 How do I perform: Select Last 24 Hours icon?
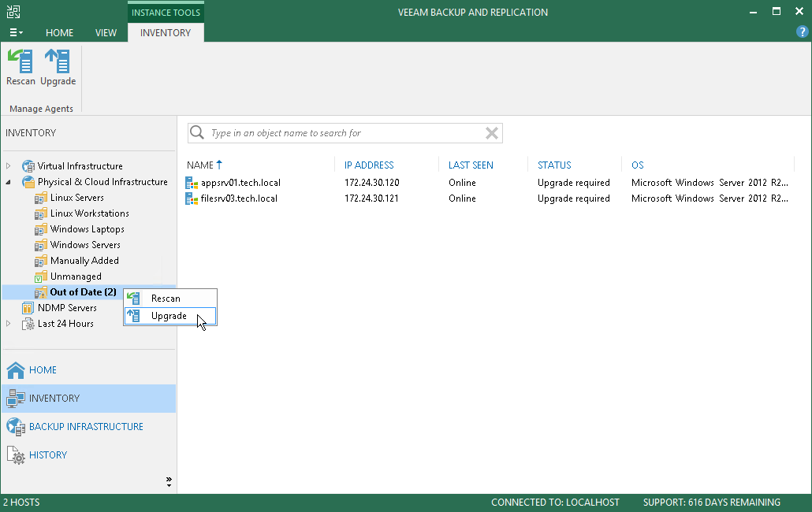(x=28, y=325)
